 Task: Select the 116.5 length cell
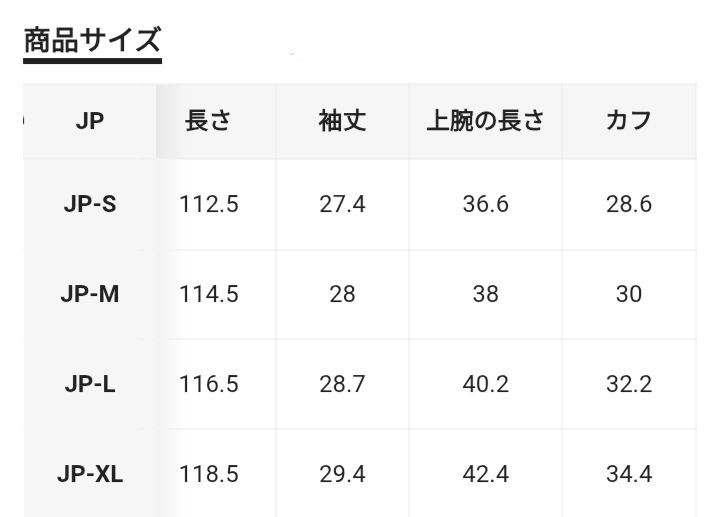209,384
